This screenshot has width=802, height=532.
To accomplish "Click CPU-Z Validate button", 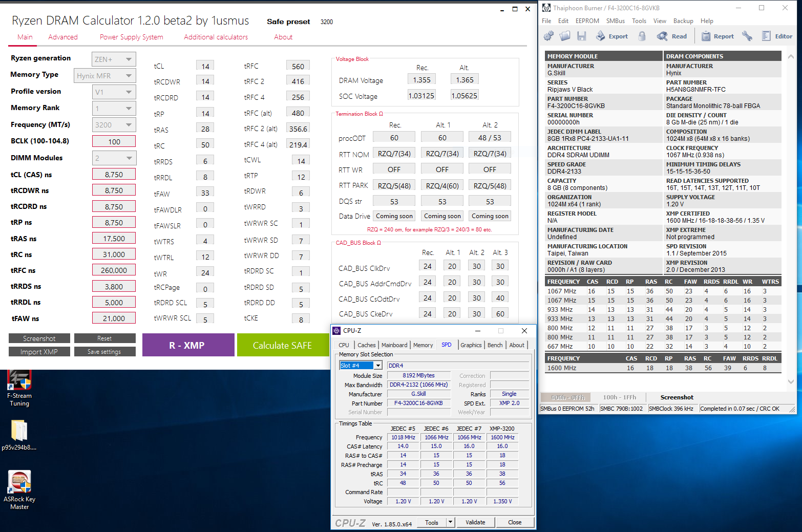I will click(475, 522).
